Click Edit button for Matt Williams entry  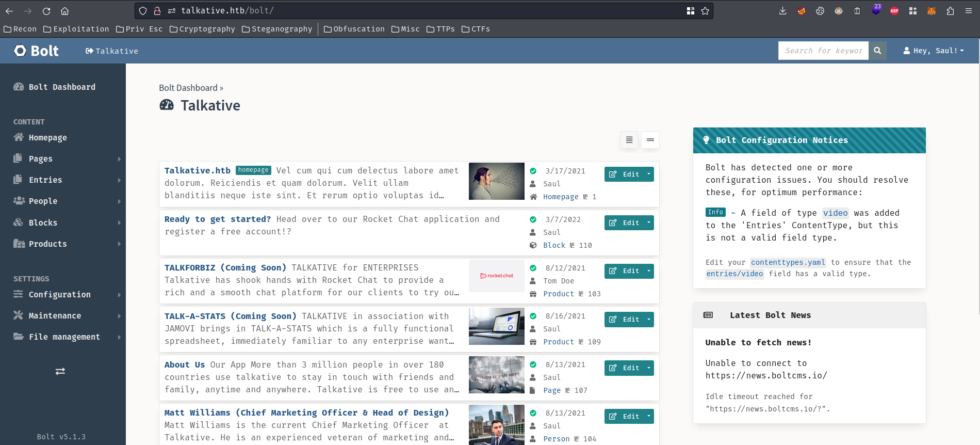coord(624,416)
